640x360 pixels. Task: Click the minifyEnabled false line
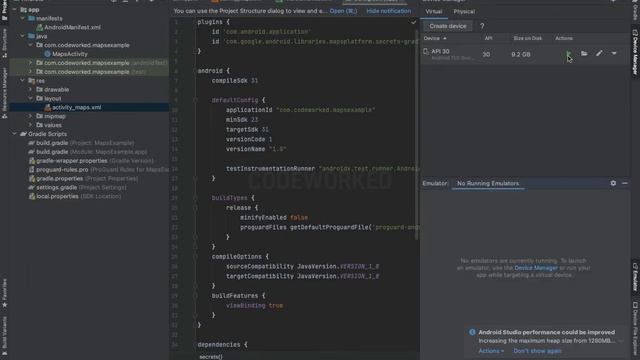(273, 218)
